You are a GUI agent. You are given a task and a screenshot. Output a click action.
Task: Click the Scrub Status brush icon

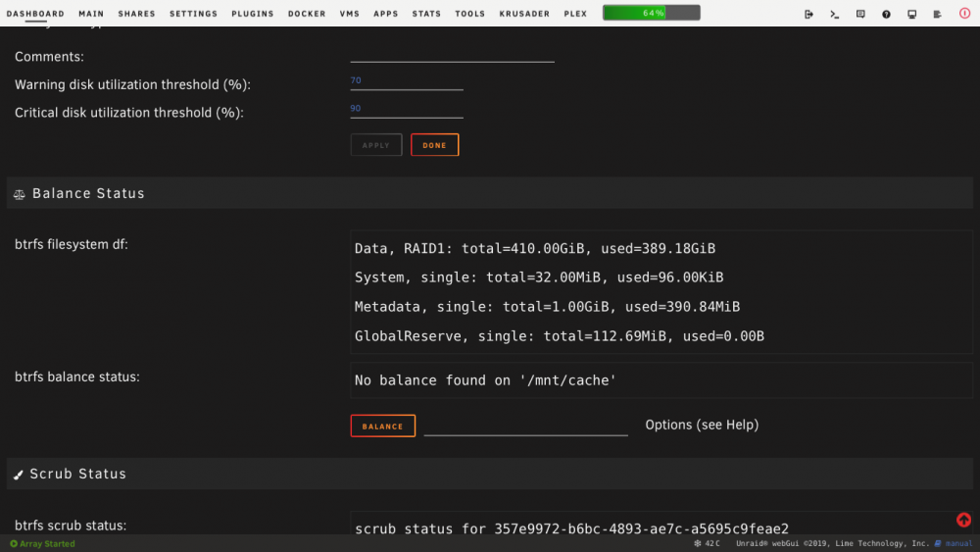coord(18,476)
